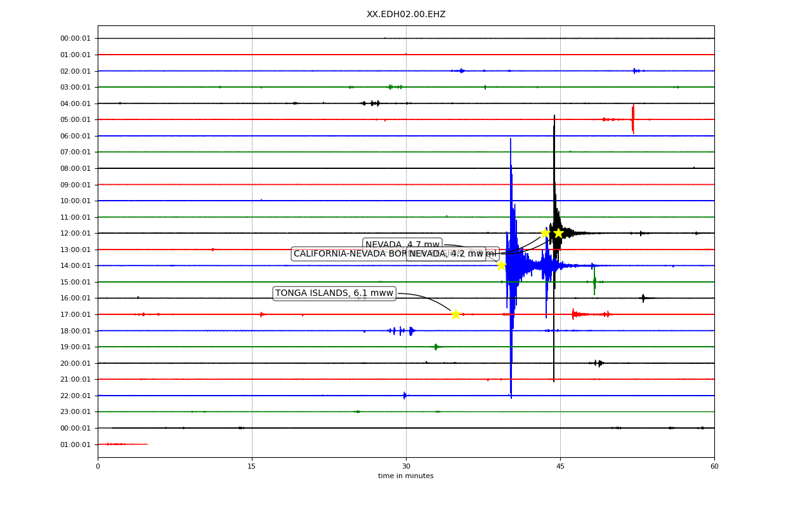Click the plot title XX.EDH02.00.EHZ

tap(406, 15)
